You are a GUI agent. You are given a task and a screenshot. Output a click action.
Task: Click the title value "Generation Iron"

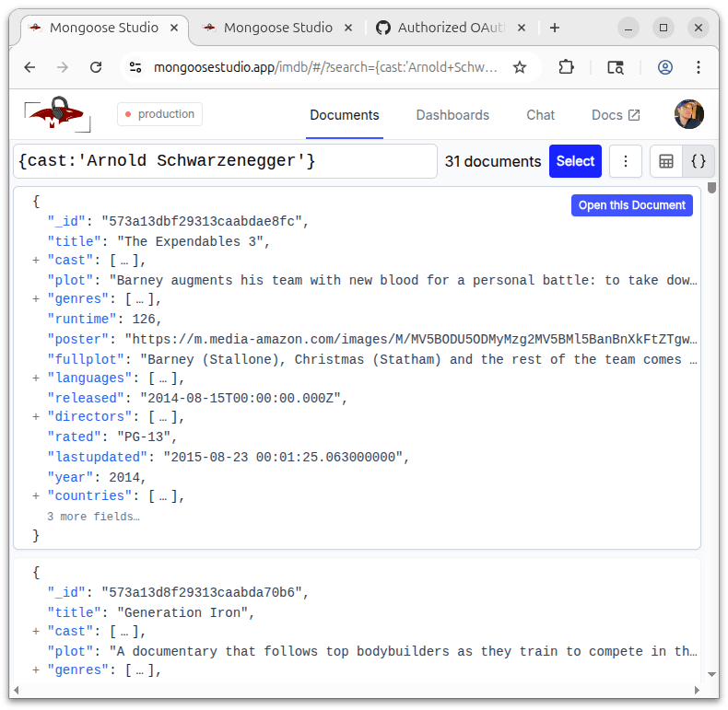coord(182,613)
